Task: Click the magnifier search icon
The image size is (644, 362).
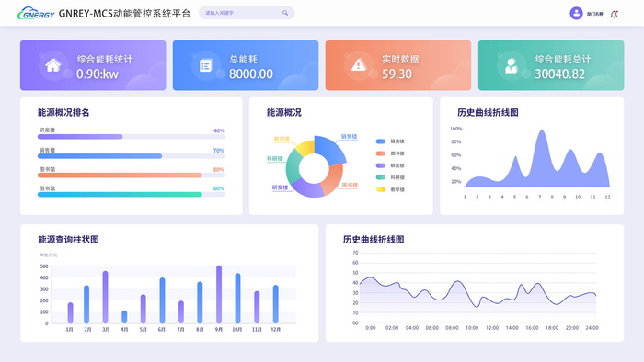Action: (285, 13)
